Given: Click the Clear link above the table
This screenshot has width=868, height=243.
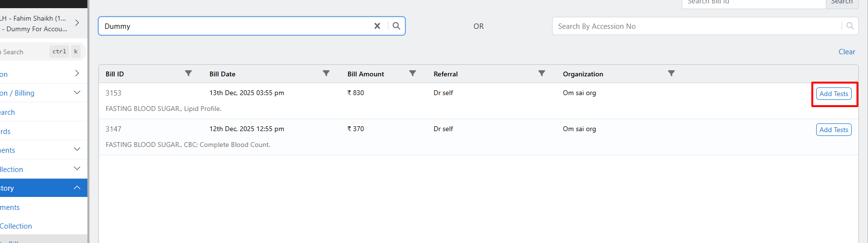Looking at the screenshot, I should tap(846, 52).
